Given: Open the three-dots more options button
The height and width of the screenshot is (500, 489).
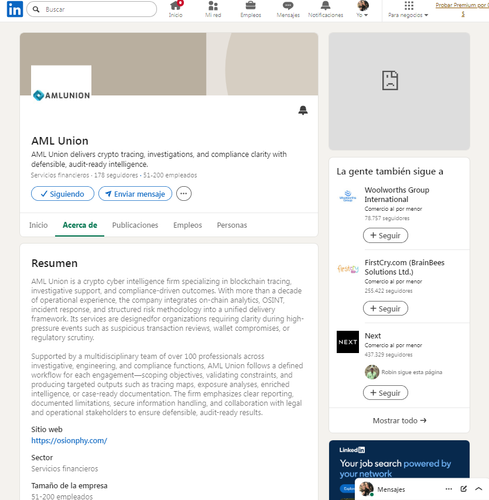Looking at the screenshot, I should [x=184, y=194].
